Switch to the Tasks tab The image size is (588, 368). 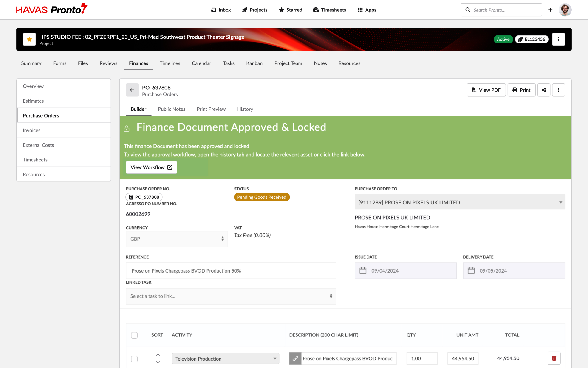pos(229,63)
